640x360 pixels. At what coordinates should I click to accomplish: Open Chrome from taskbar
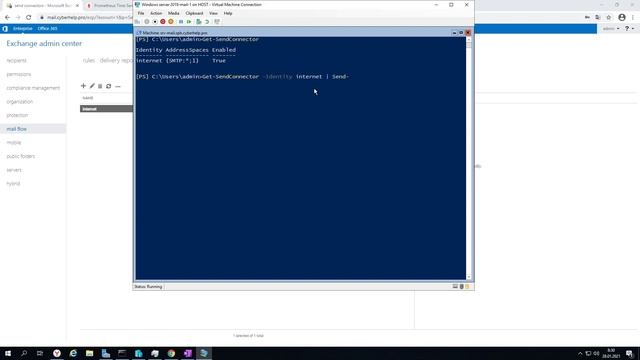[171, 353]
